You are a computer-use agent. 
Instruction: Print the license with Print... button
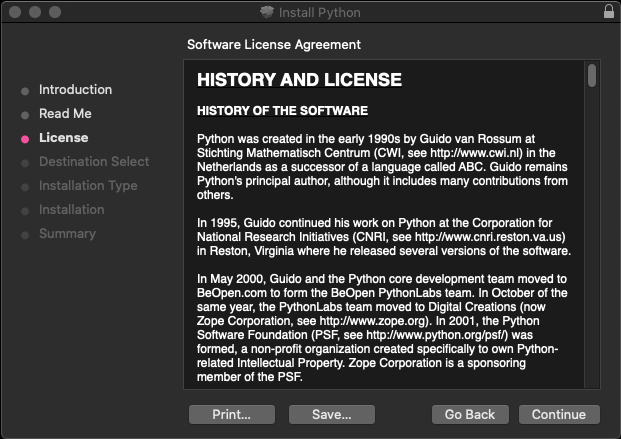232,414
